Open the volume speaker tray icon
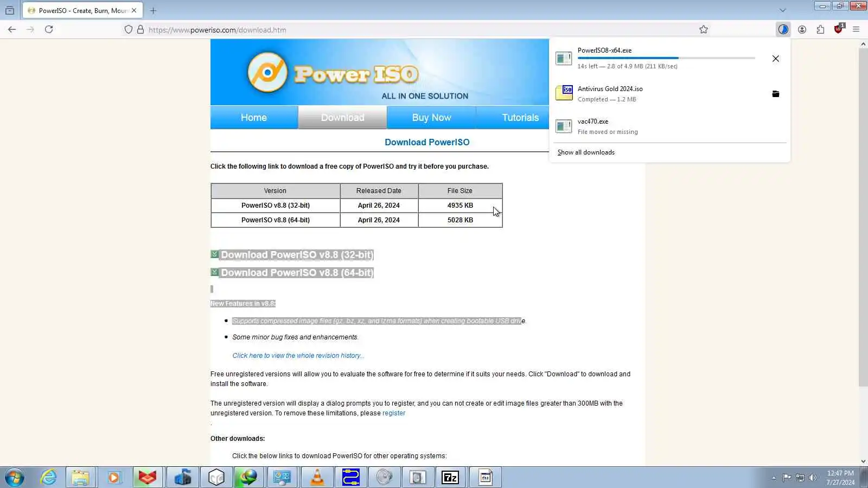Screen dimensions: 868x488 coord(813,478)
